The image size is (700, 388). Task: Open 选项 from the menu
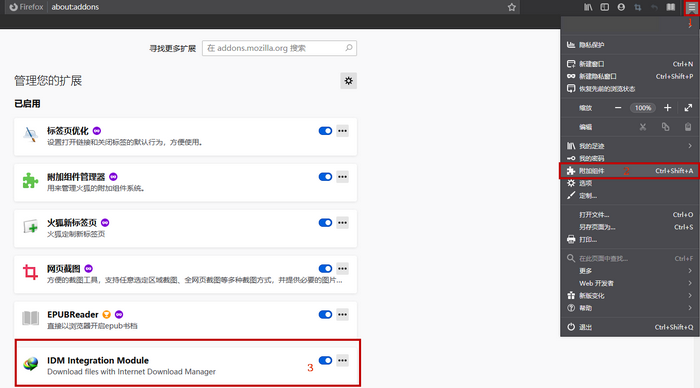tap(629, 183)
